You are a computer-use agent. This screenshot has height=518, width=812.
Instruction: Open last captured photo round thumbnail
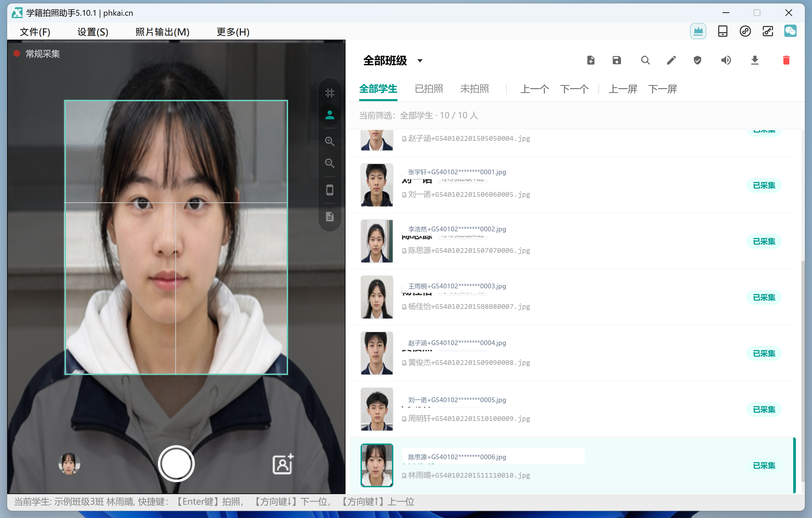point(69,464)
